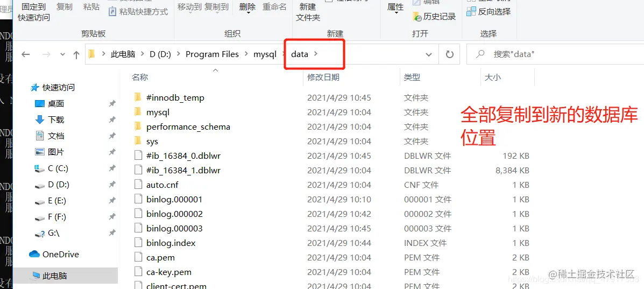Navigate up one folder level

pyautogui.click(x=76, y=54)
